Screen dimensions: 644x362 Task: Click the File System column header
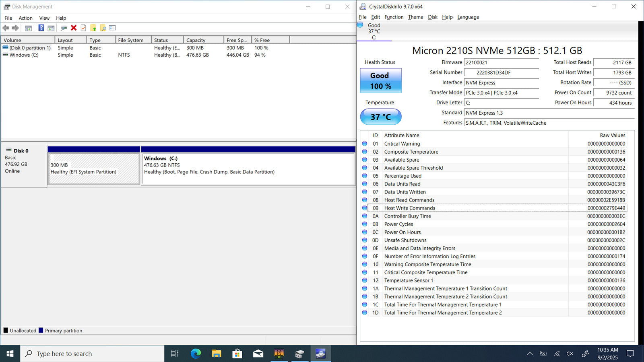tap(133, 40)
